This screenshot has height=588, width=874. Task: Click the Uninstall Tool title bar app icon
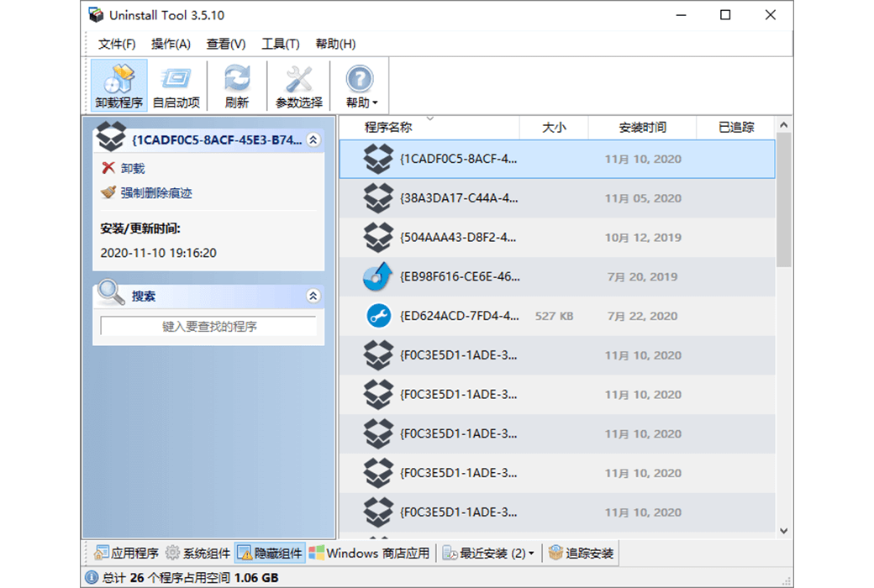[96, 15]
